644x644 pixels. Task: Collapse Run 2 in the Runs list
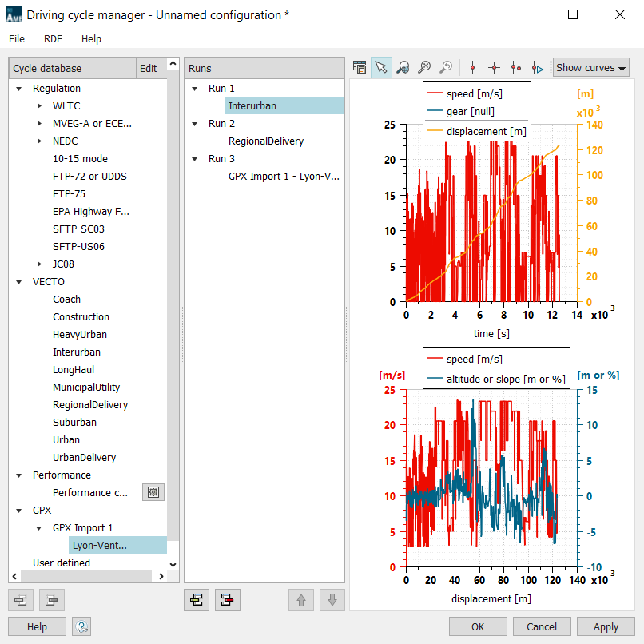[195, 124]
